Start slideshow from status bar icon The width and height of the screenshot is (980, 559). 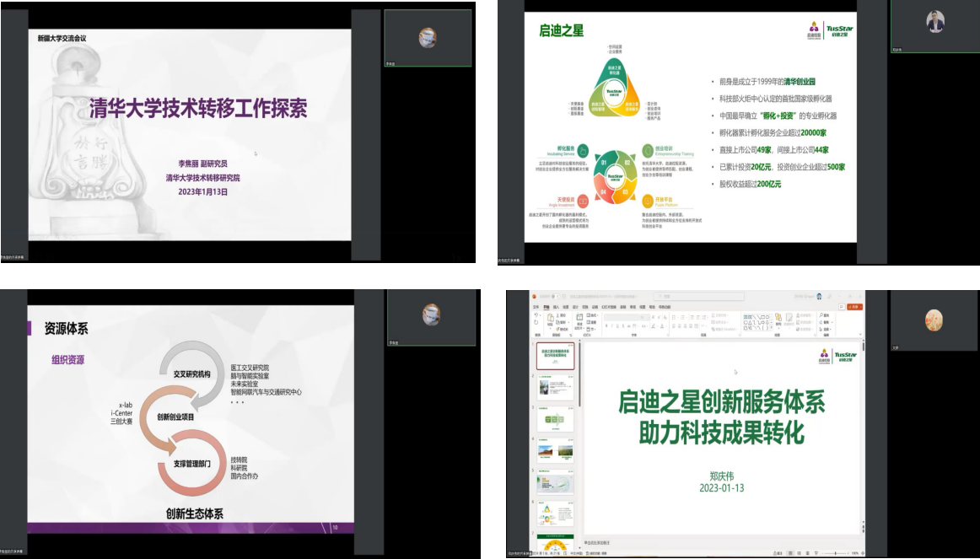click(817, 553)
